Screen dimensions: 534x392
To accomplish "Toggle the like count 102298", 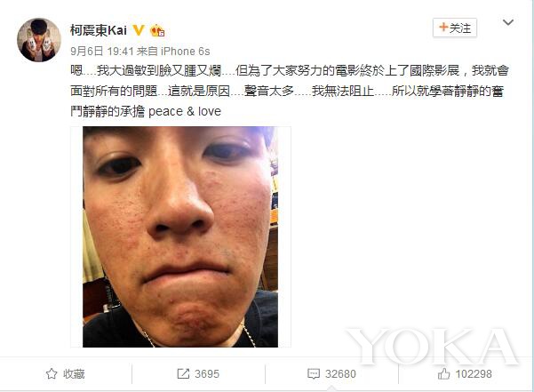I will point(474,374).
